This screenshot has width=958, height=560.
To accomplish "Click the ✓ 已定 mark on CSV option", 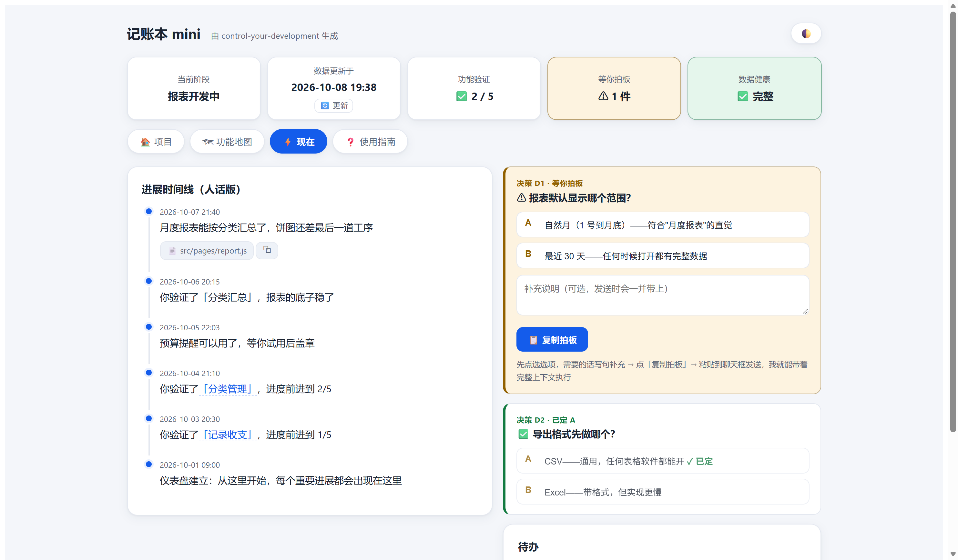I will [699, 461].
